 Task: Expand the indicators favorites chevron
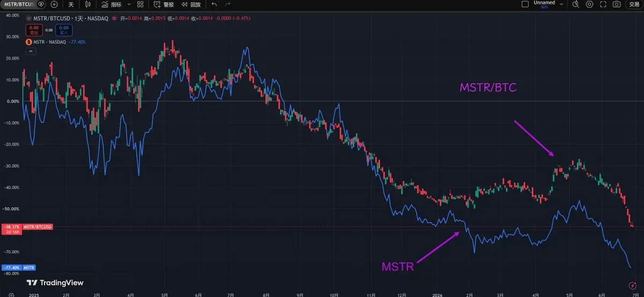click(x=128, y=4)
